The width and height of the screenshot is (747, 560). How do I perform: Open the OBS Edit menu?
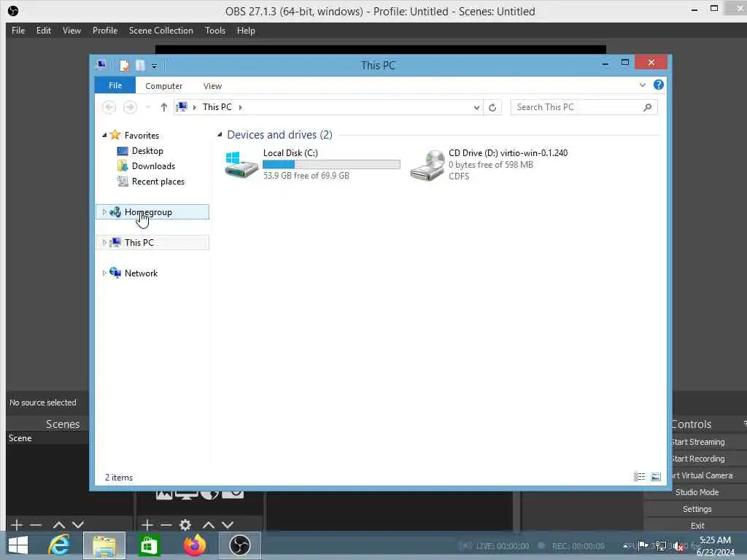43,31
